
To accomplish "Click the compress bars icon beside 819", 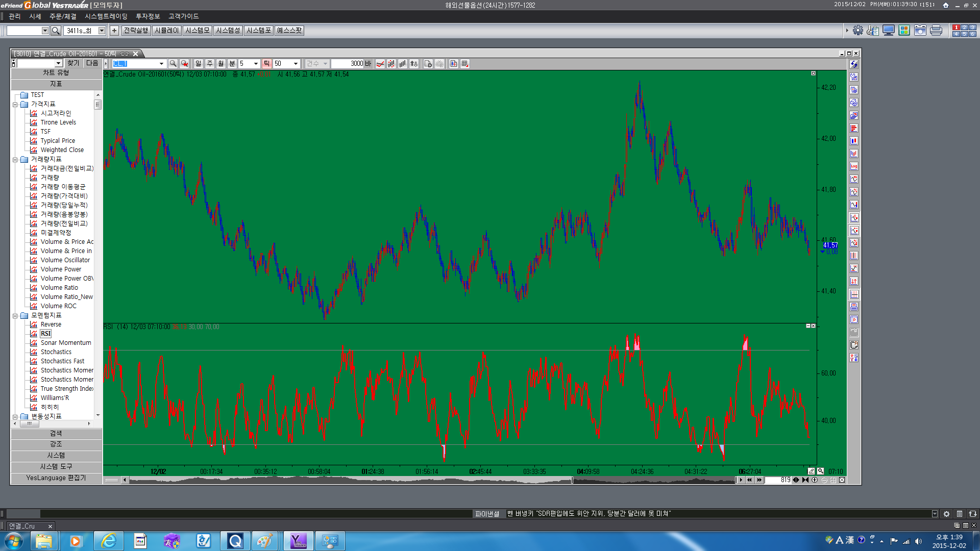I will (x=805, y=480).
